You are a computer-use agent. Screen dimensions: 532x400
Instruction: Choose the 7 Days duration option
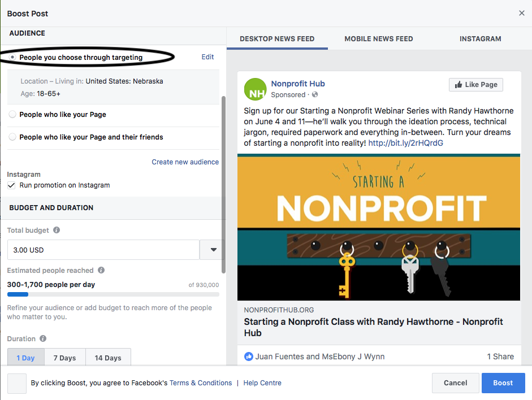[x=65, y=358]
